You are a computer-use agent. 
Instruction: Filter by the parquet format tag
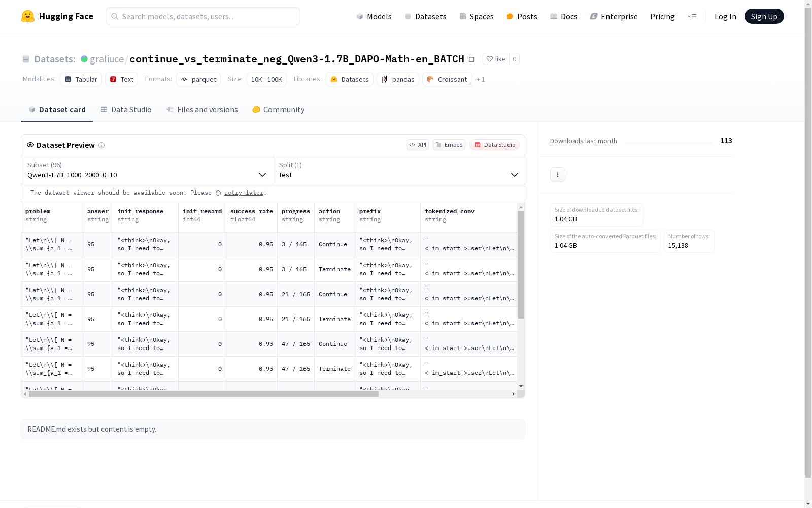click(x=198, y=79)
